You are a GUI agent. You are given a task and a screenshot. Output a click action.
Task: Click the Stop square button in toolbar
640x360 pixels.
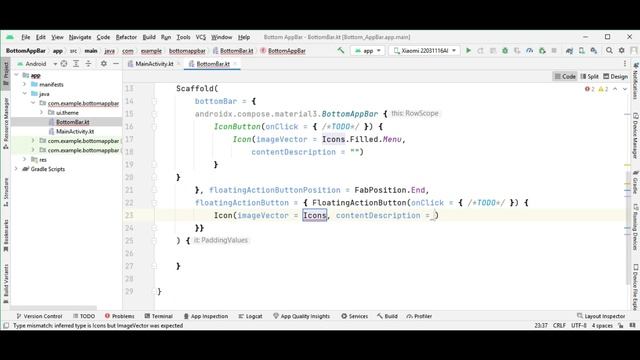coord(554,51)
